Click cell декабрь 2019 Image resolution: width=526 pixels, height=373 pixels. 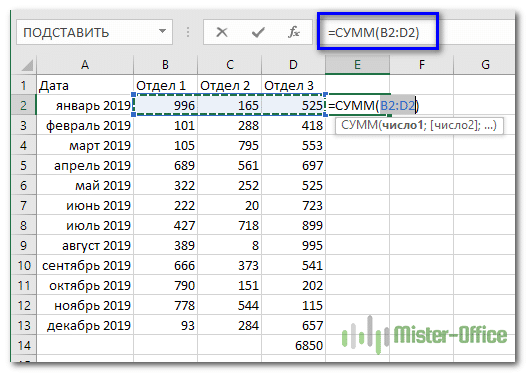point(85,325)
